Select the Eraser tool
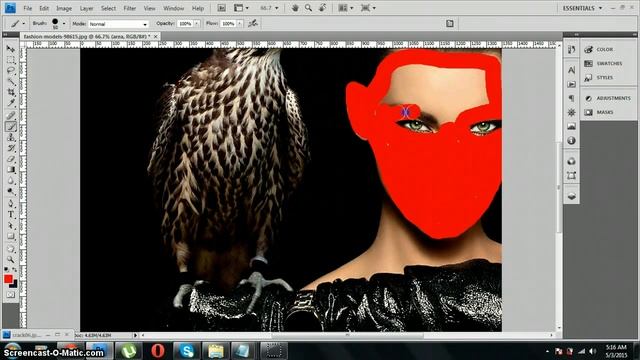 pyautogui.click(x=11, y=159)
